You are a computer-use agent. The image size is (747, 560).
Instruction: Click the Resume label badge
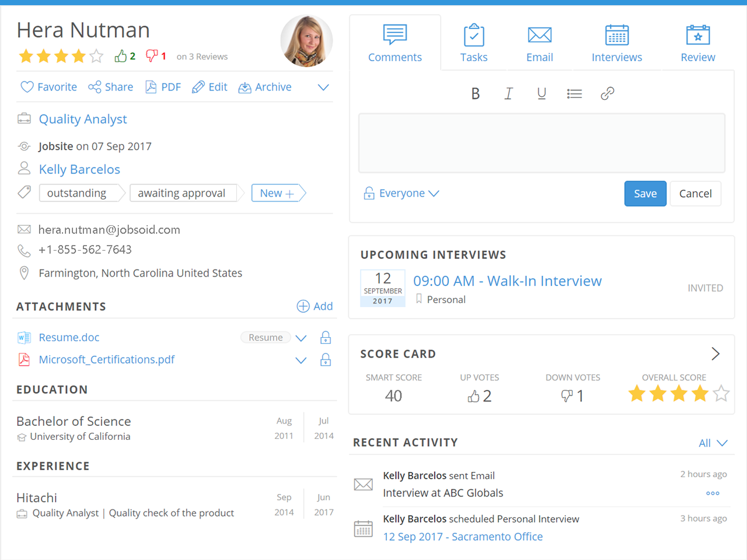266,337
